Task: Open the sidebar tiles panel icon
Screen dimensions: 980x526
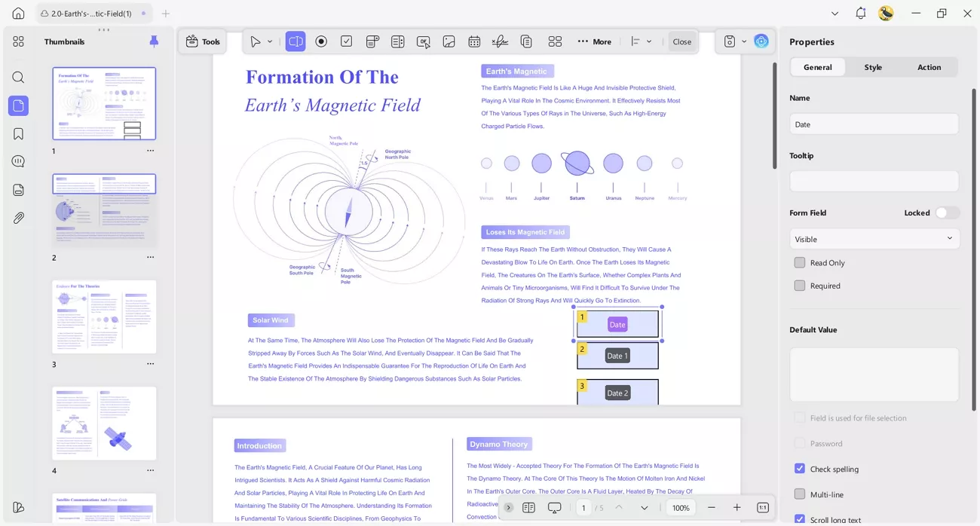Action: (x=18, y=41)
